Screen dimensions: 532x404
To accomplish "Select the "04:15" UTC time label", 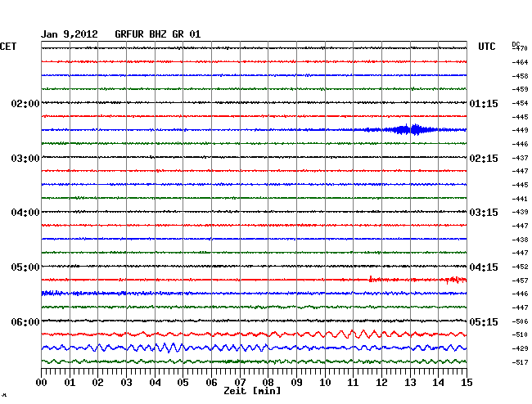I will [x=484, y=267].
